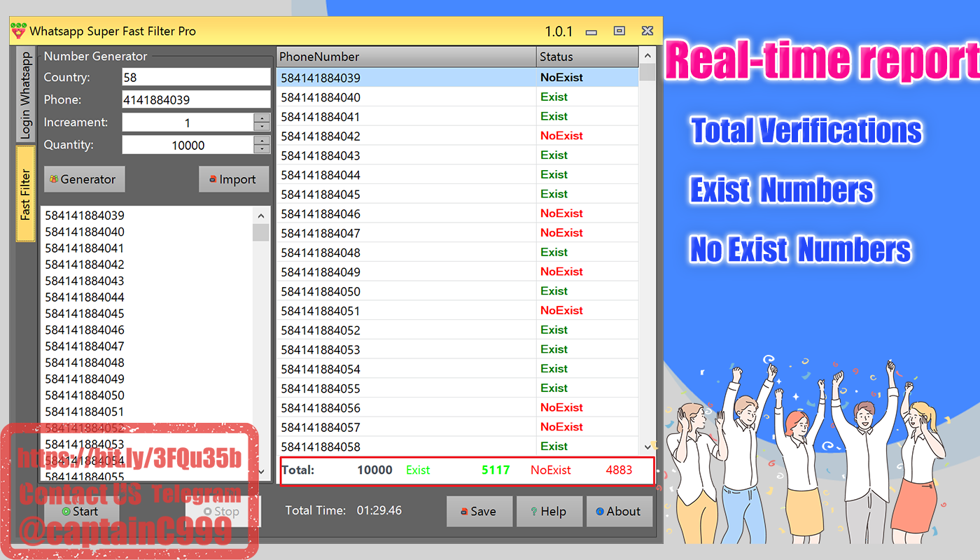
Task: Click the Total count 10000
Action: tap(374, 470)
